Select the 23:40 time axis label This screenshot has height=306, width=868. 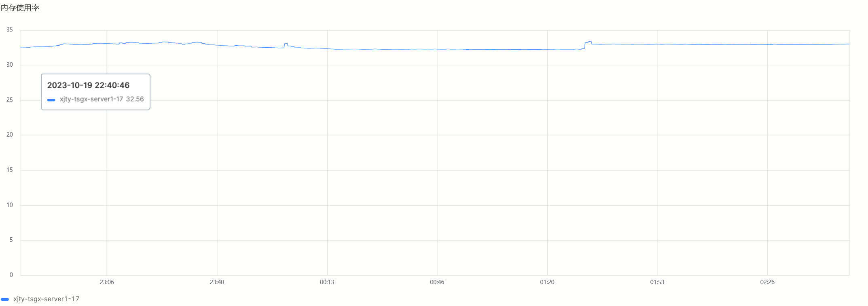(217, 282)
